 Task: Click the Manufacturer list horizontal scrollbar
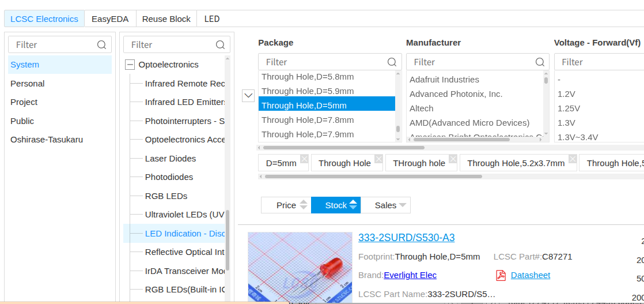tap(461, 140)
